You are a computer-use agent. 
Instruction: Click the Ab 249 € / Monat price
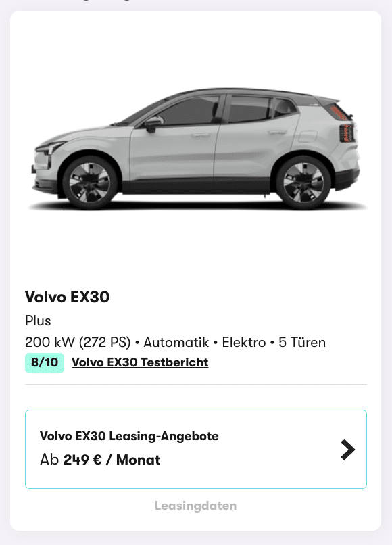pyautogui.click(x=100, y=460)
